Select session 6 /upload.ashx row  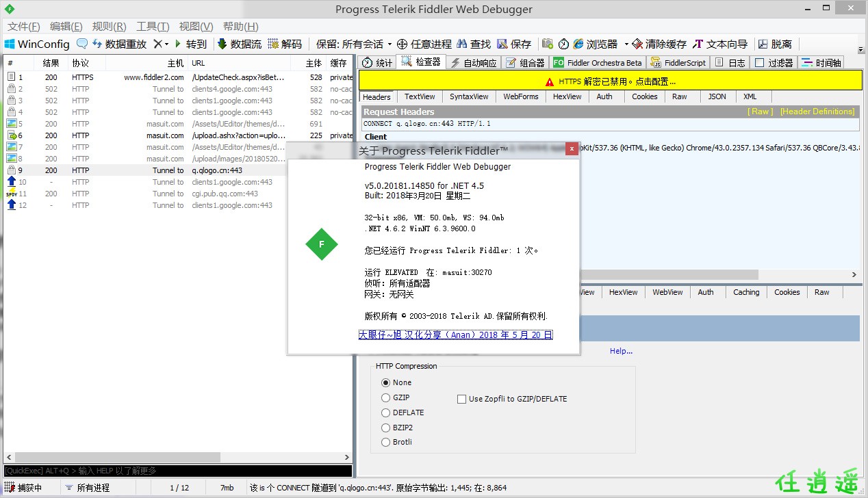click(x=178, y=135)
